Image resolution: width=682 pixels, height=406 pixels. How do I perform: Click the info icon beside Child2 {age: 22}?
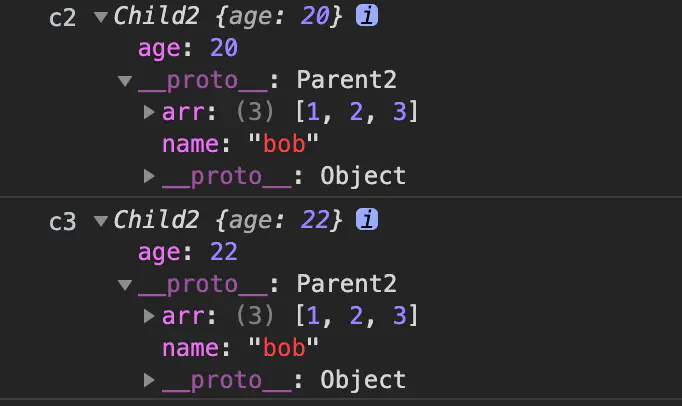pos(366,219)
